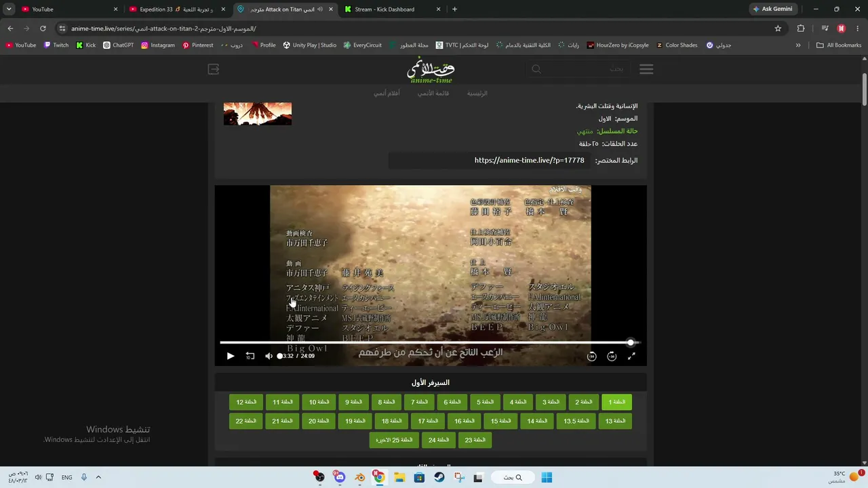Open the أفلام أنمي nav item
868x488 pixels.
[387, 94]
